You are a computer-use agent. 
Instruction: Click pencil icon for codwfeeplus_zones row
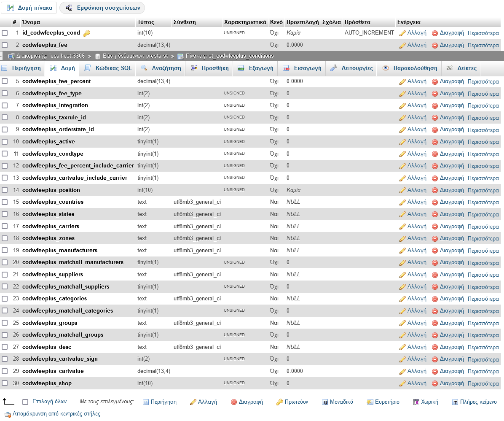(402, 238)
